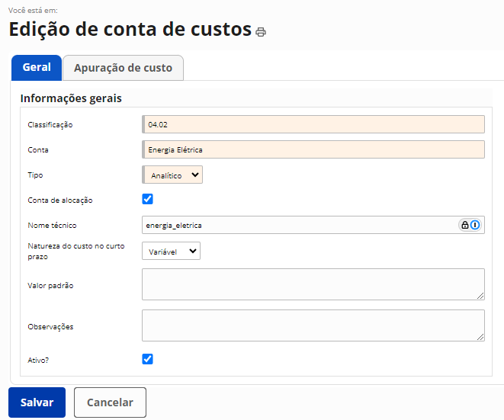Click the Natureza do custo no curto prazo label
The height and width of the screenshot is (420, 504).
76,252
